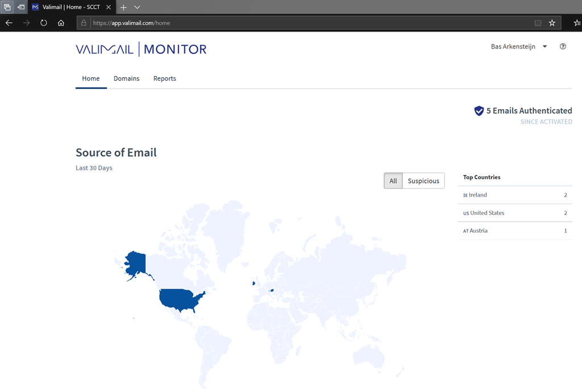Select the Austria row in Top Countries

click(514, 231)
